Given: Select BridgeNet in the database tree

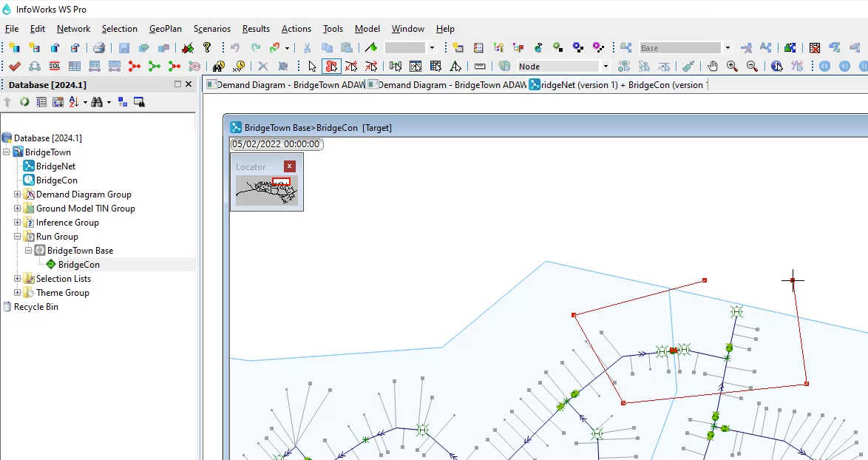Looking at the screenshot, I should (x=55, y=166).
